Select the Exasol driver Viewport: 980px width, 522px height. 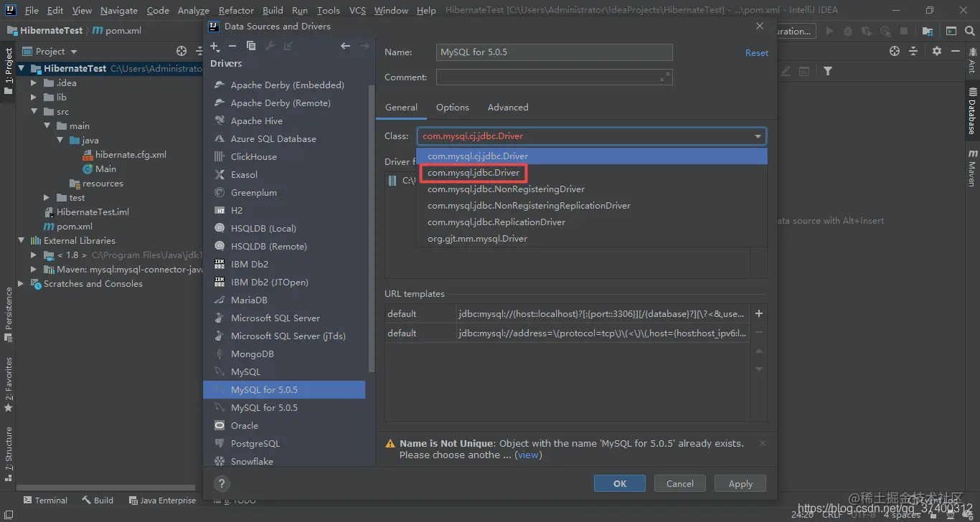[286, 174]
